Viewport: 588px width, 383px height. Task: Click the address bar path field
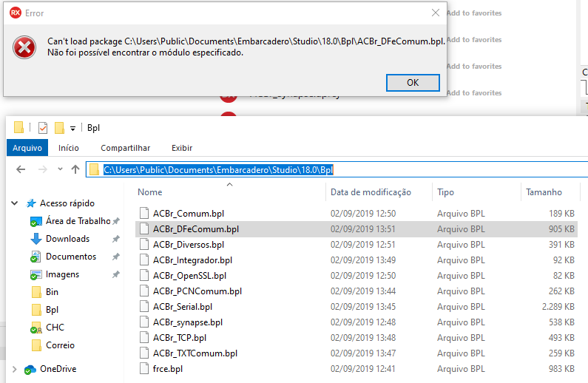(x=337, y=169)
